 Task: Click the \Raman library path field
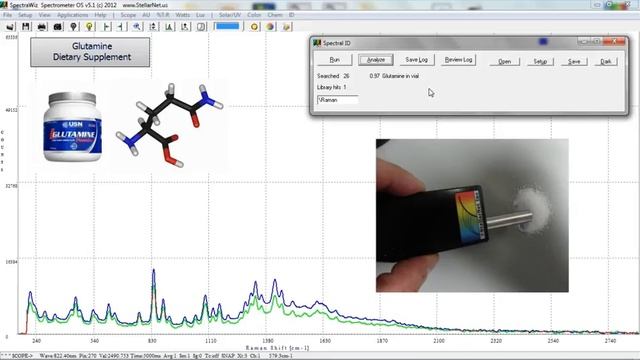point(338,100)
